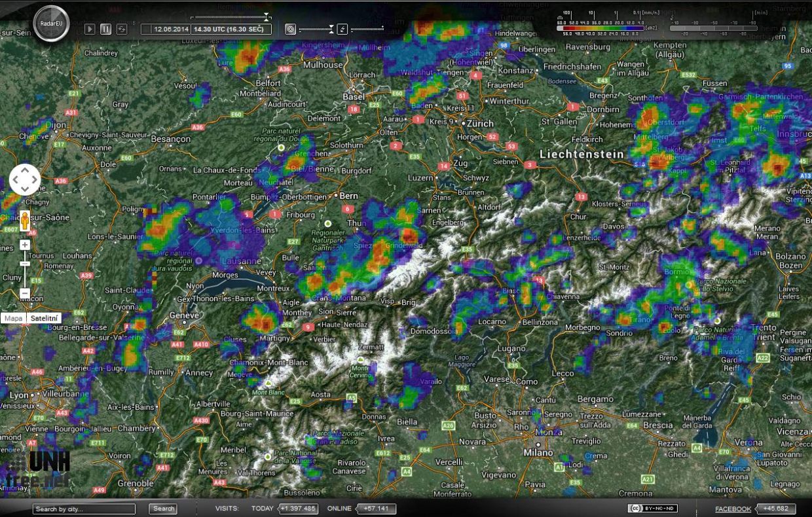Pan the map left with arrow control
Image resolution: width=812 pixels, height=517 pixels.
point(16,180)
